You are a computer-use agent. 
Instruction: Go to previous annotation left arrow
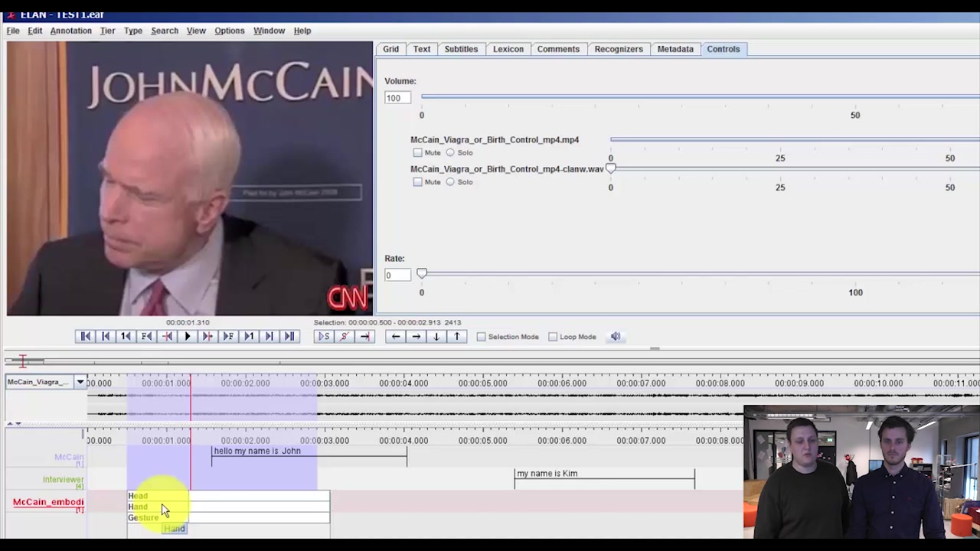point(395,337)
